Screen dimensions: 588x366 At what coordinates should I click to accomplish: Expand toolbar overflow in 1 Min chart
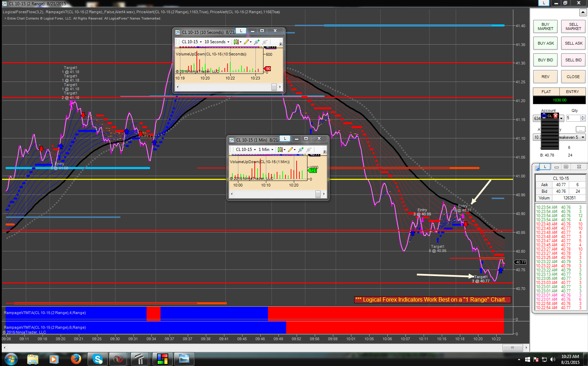325,151
